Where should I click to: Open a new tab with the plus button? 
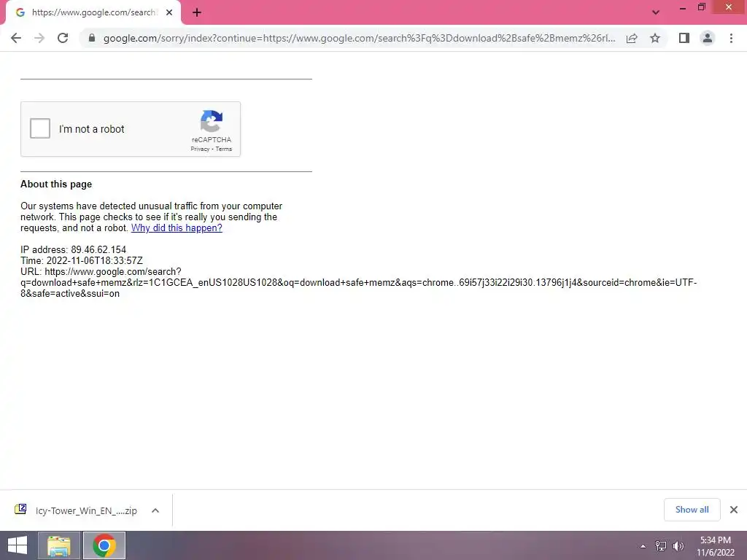tap(197, 13)
